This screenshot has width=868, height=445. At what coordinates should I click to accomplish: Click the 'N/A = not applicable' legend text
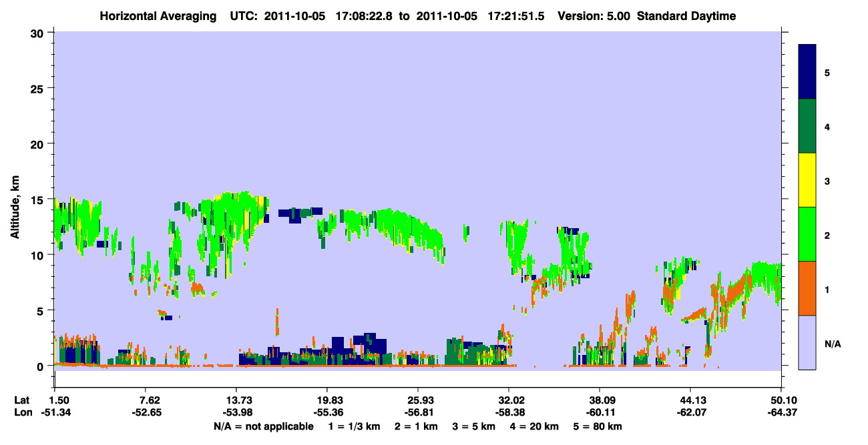click(x=264, y=426)
